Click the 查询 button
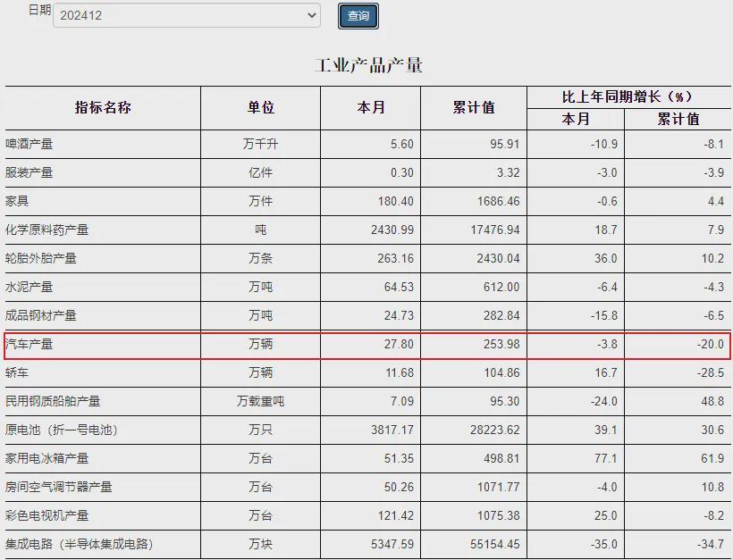733x560 pixels. (x=358, y=16)
